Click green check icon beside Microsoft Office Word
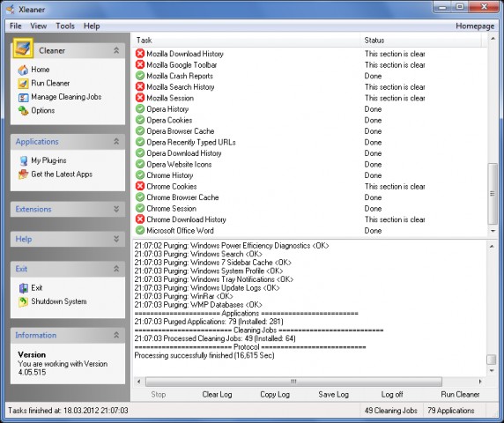 [140, 231]
